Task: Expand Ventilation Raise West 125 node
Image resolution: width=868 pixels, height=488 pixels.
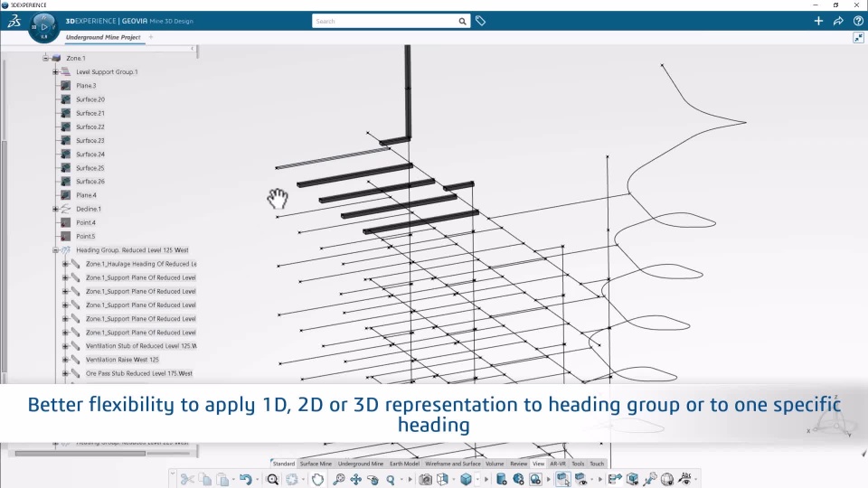Action: coord(65,360)
